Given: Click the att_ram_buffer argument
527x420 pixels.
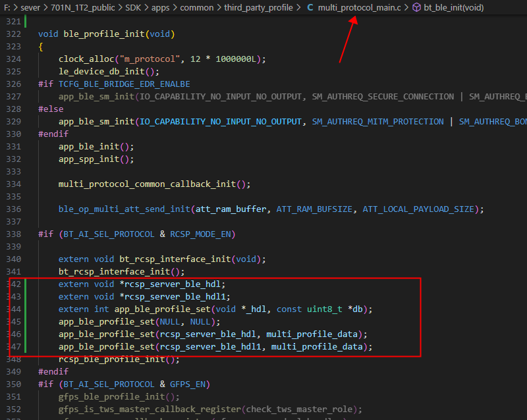Looking at the screenshot, I should click(x=231, y=209).
